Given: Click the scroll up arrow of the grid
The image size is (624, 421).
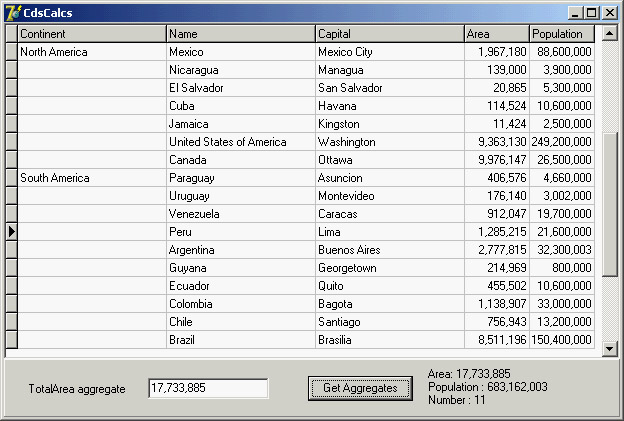Looking at the screenshot, I should pos(610,34).
